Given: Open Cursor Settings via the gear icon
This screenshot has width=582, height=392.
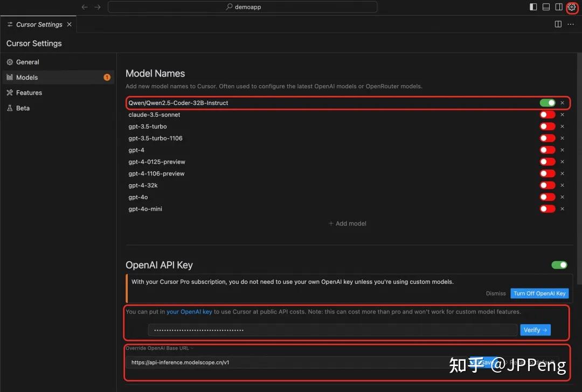Looking at the screenshot, I should pyautogui.click(x=572, y=8).
